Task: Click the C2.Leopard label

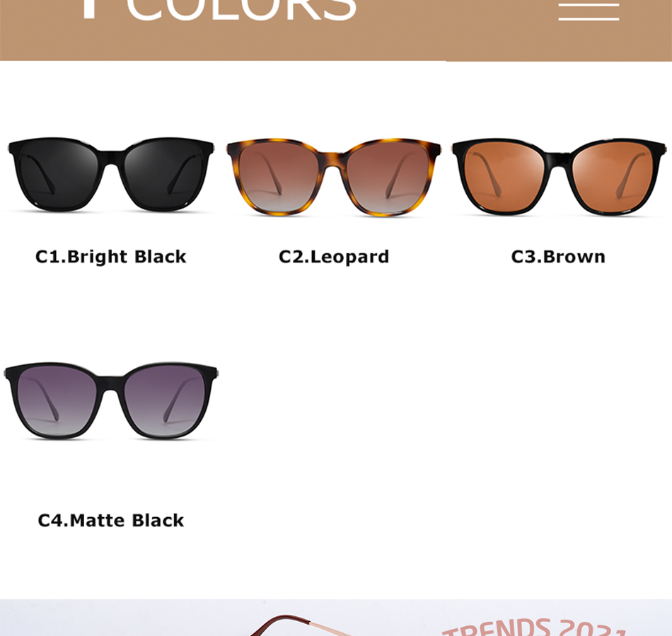Action: 334,257
